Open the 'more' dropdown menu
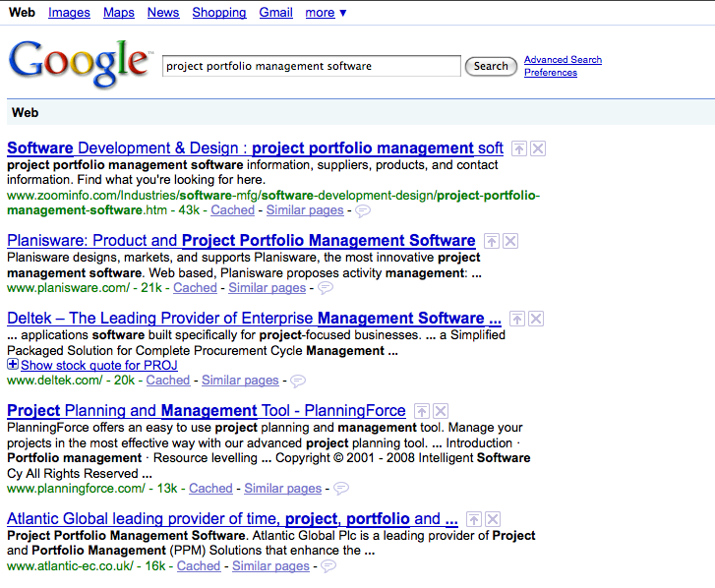This screenshot has width=715, height=588. pos(326,13)
